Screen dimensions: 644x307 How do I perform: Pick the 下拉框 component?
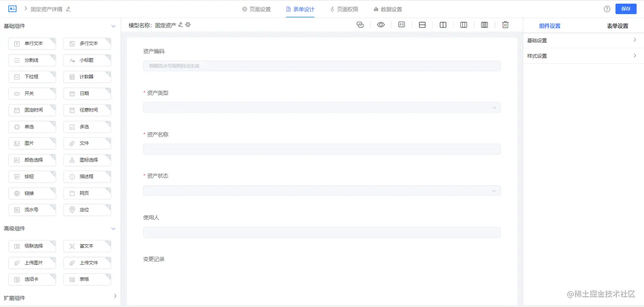coord(32,77)
